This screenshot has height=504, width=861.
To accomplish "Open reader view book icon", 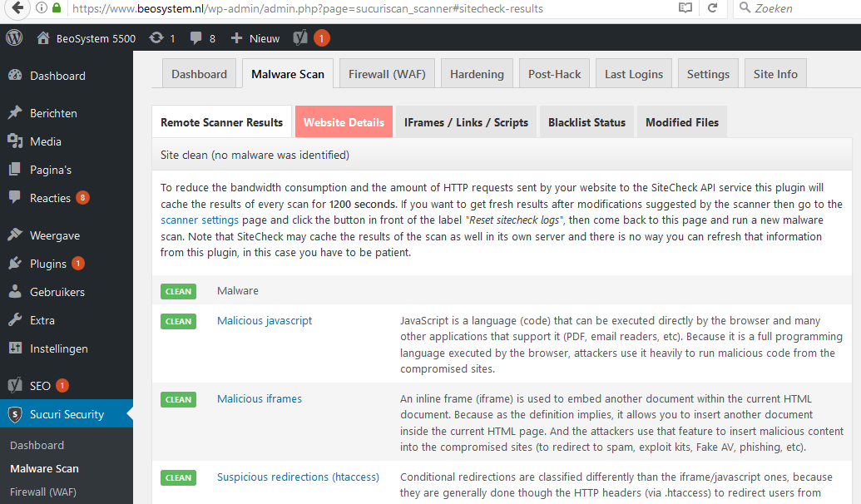I will [685, 8].
